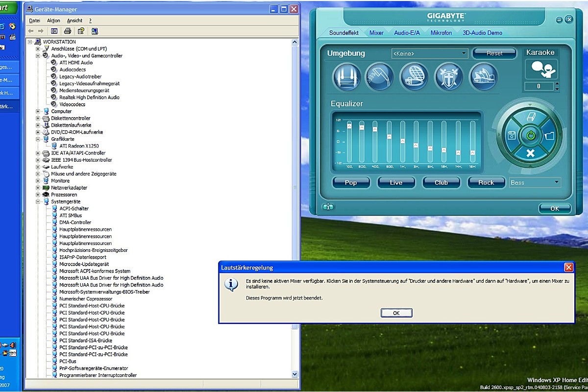The width and height of the screenshot is (588, 392).
Task: Open the Ansicht menu
Action: click(74, 21)
